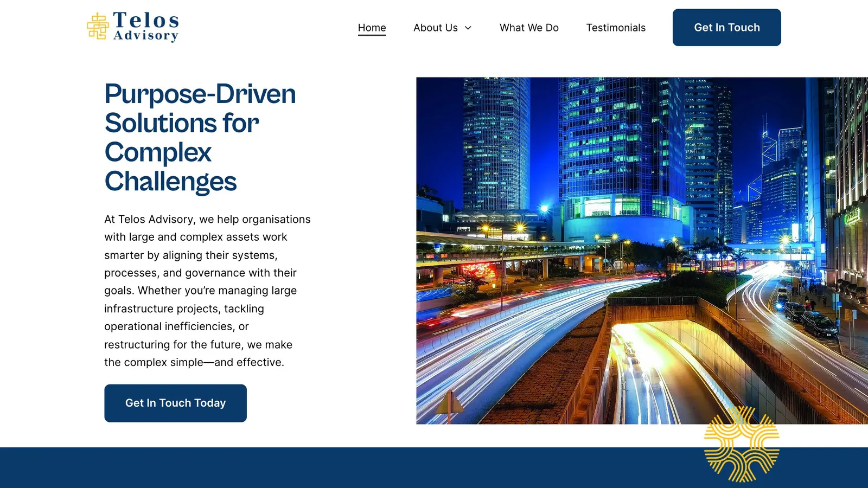Click the paragraph starting 'At Telos Advisory'

coord(207,291)
